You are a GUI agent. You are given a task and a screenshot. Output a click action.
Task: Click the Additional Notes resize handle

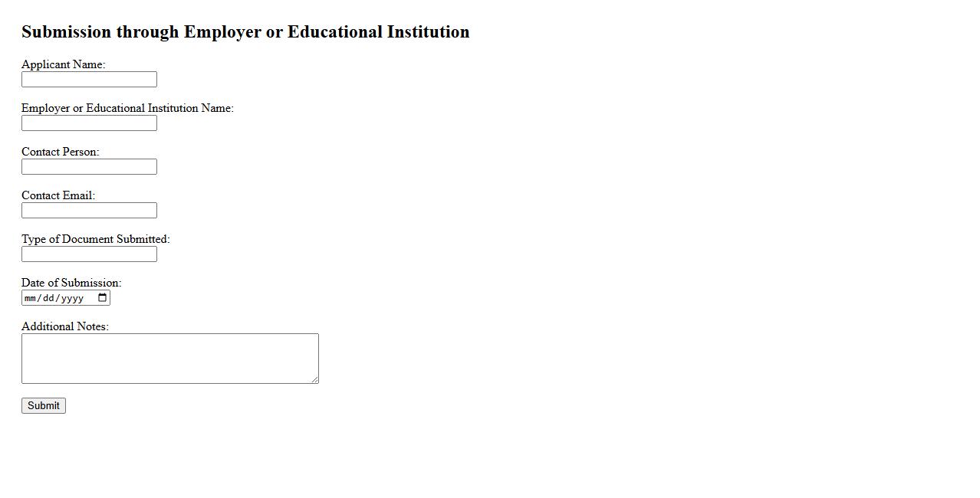[x=314, y=379]
